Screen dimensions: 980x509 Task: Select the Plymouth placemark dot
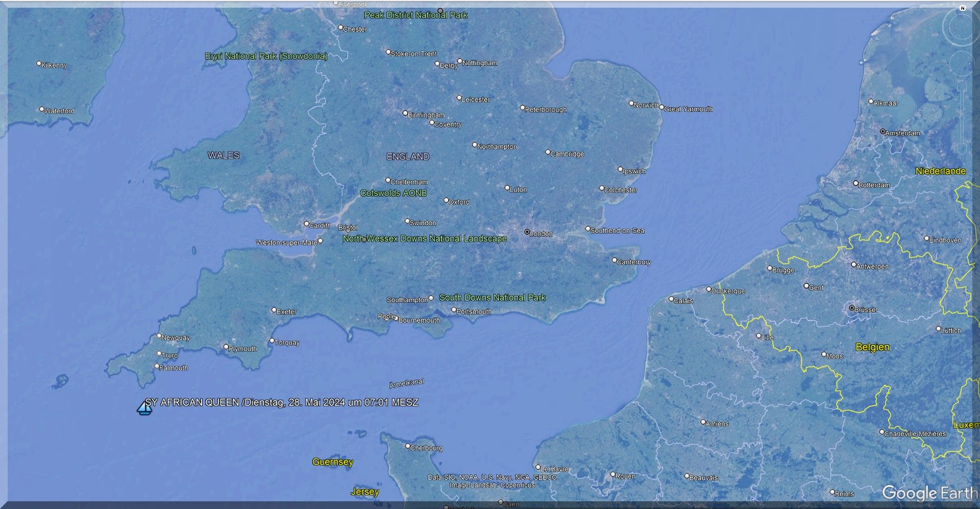226,347
